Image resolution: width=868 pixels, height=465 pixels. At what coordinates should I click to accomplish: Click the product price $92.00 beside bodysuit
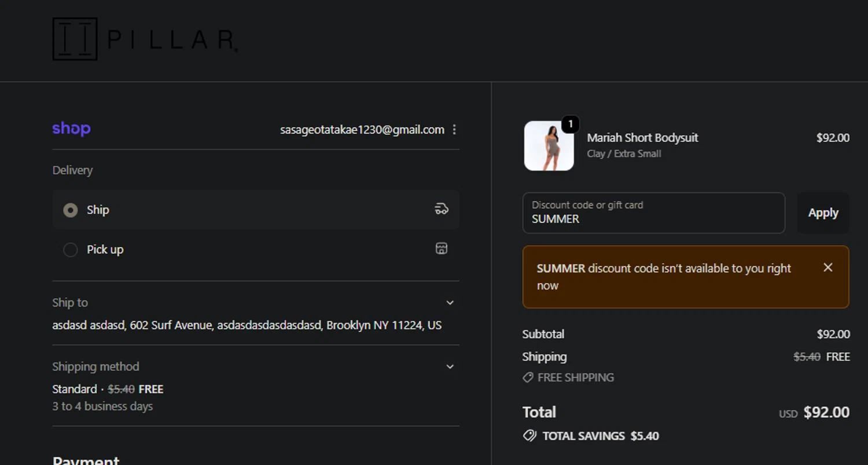tap(833, 138)
